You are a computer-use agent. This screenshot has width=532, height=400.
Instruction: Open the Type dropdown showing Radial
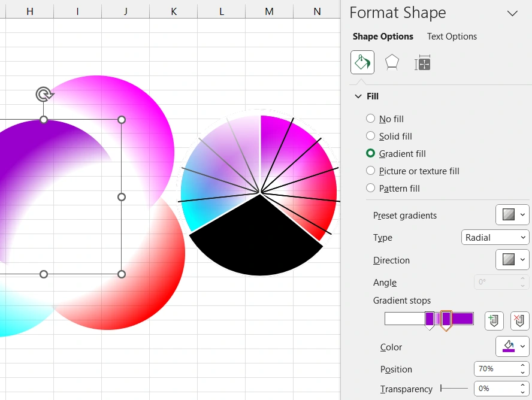[494, 237]
